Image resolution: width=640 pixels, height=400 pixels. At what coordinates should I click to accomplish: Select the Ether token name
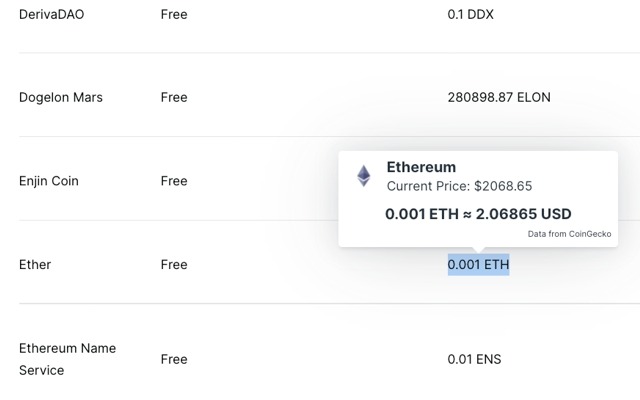tap(35, 264)
